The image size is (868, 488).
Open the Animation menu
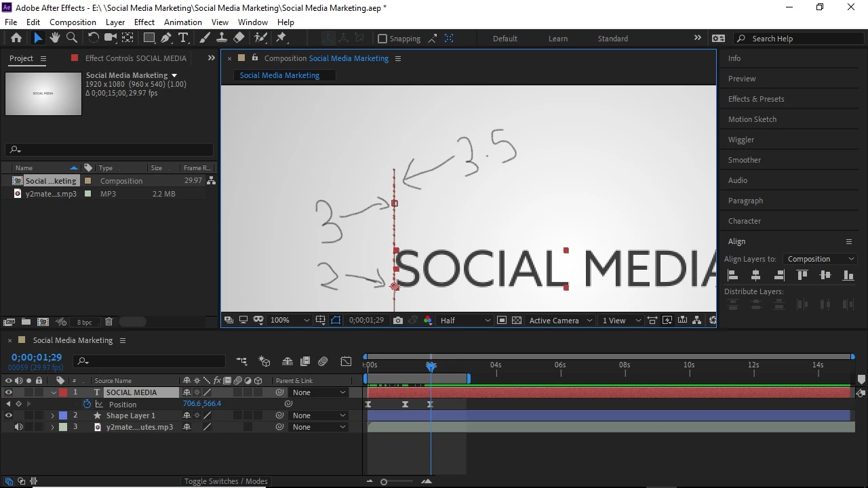pos(182,22)
